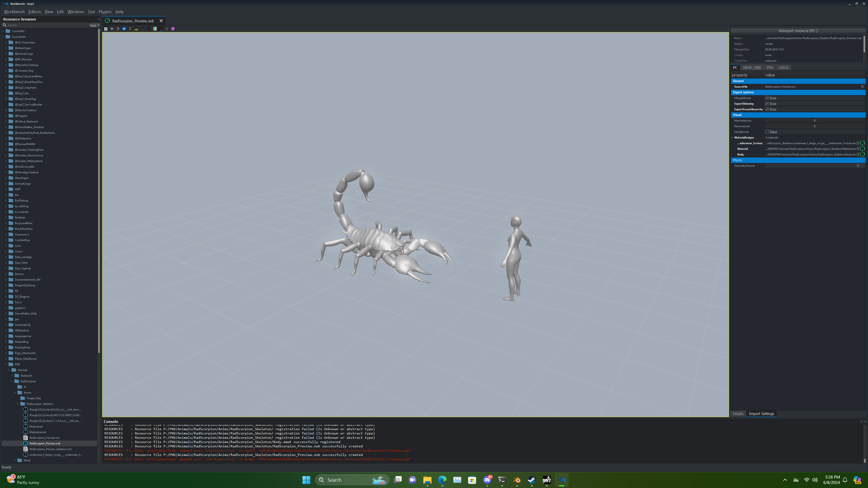Image resolution: width=868 pixels, height=488 pixels.
Task: Click Reimport resource (PC) button
Action: (798, 31)
